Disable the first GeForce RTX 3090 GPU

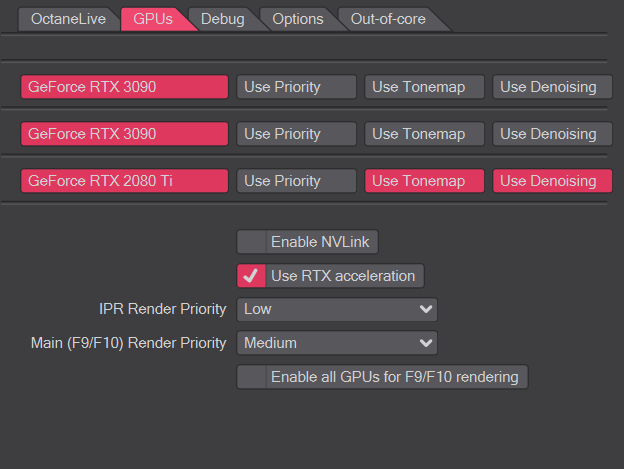coord(124,87)
